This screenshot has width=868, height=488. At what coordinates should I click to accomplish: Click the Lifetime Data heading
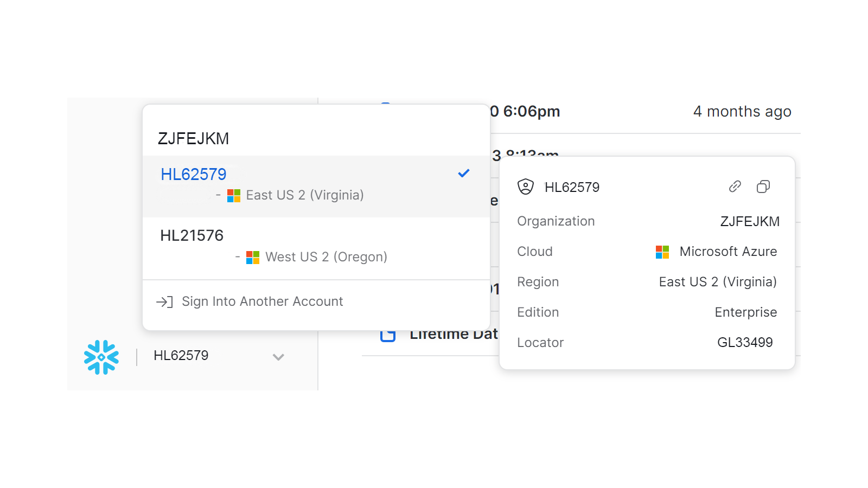454,334
